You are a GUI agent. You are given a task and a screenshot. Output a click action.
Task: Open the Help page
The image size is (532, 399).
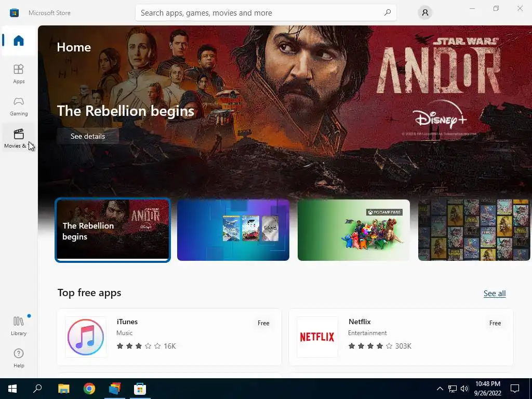click(x=19, y=358)
